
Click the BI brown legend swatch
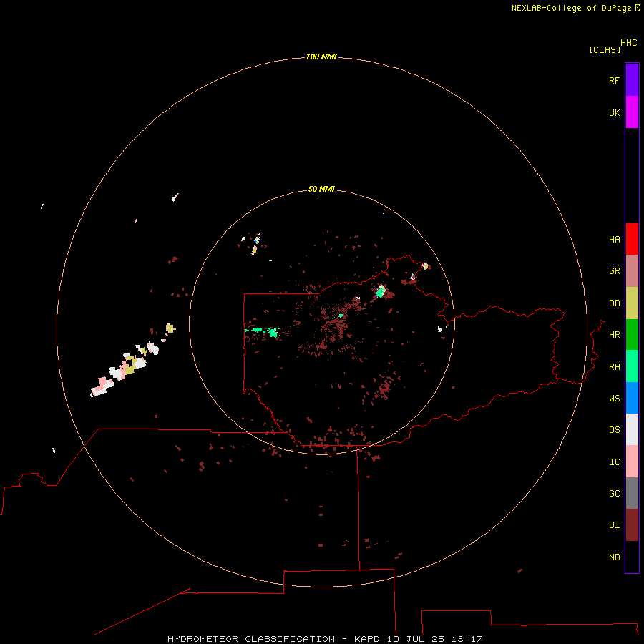(632, 525)
